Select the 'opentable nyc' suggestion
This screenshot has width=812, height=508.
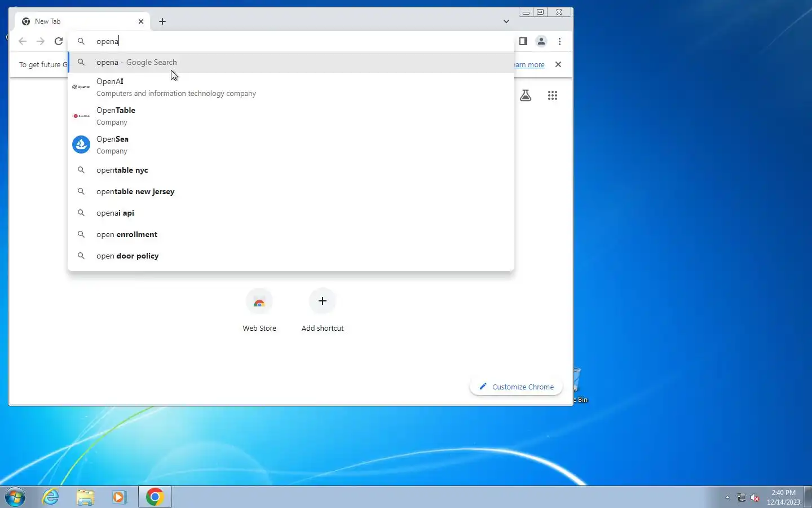pos(291,170)
